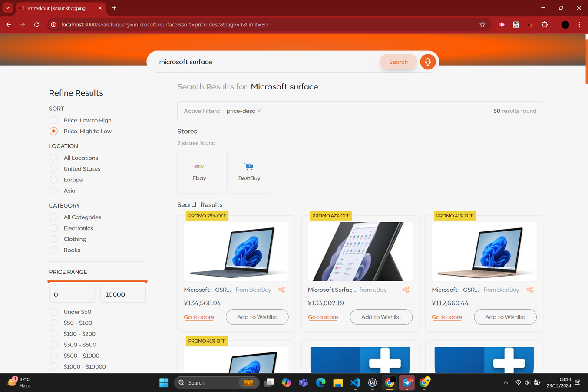Go to store for ¥112,660.44 laptop
Screen dimensions: 588x392
tap(447, 317)
